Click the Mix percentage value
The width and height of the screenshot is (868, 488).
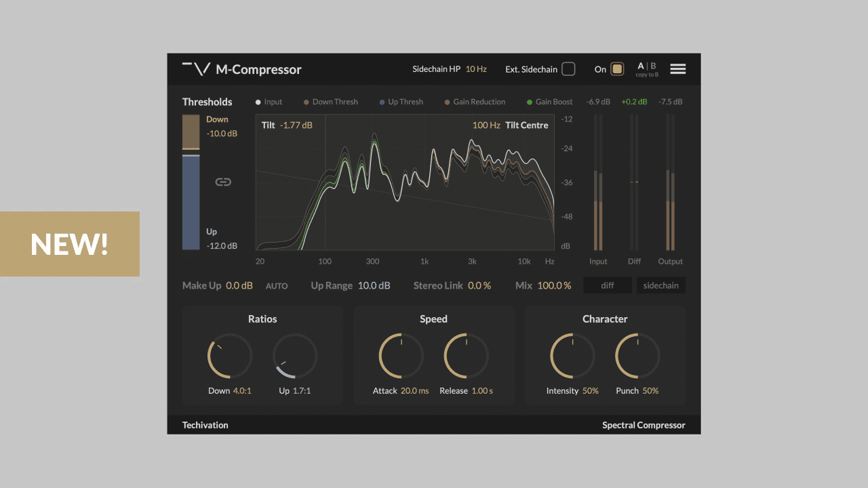click(x=554, y=285)
